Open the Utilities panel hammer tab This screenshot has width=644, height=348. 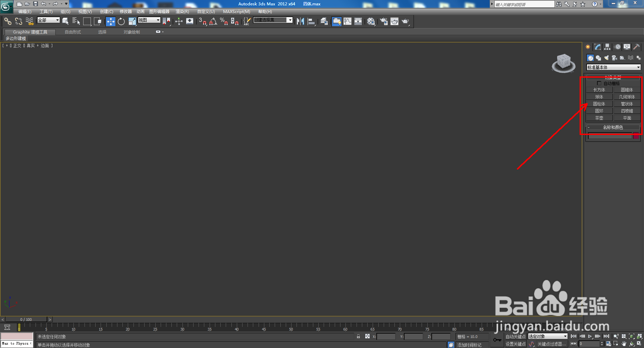pyautogui.click(x=637, y=47)
